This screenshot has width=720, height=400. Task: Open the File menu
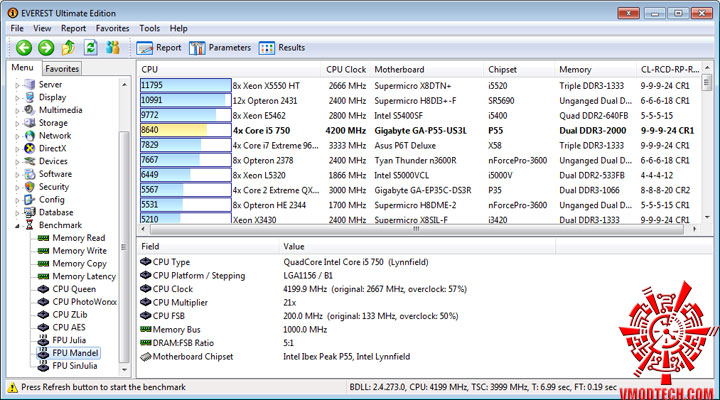(x=17, y=28)
